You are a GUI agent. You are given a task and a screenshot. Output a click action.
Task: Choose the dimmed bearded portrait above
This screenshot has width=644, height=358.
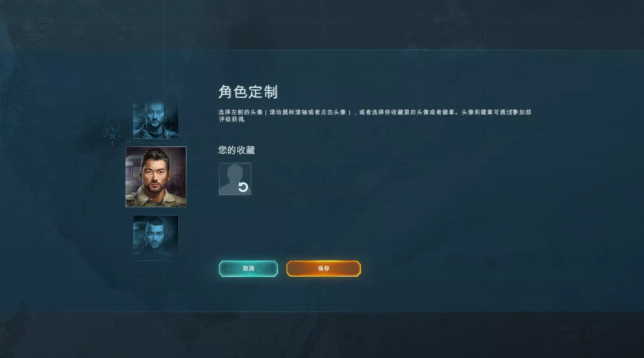tap(156, 119)
